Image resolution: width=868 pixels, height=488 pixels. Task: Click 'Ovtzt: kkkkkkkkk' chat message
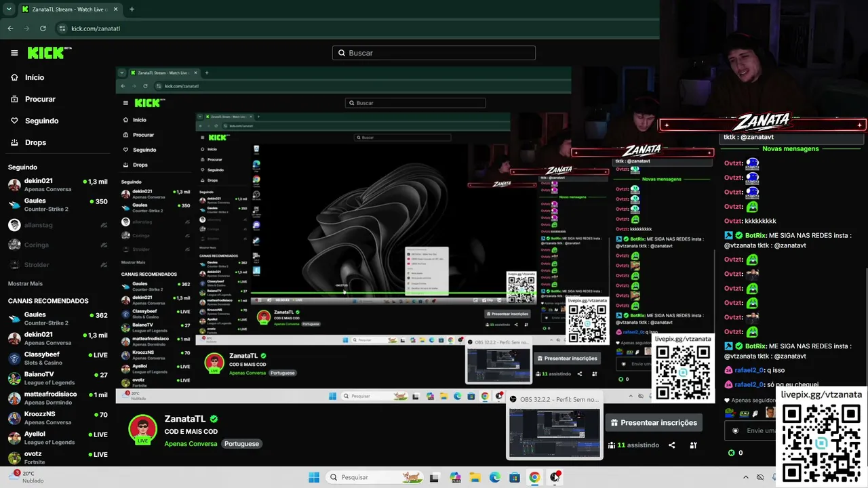click(750, 221)
